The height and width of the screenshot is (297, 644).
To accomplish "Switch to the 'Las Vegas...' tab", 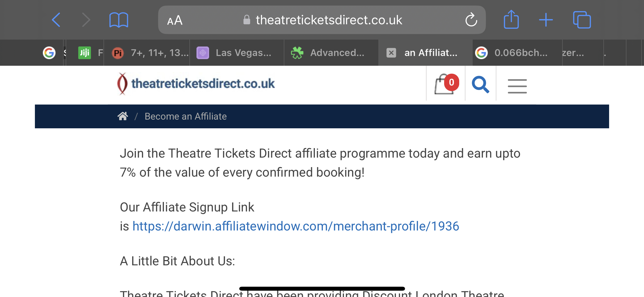I will point(237,53).
